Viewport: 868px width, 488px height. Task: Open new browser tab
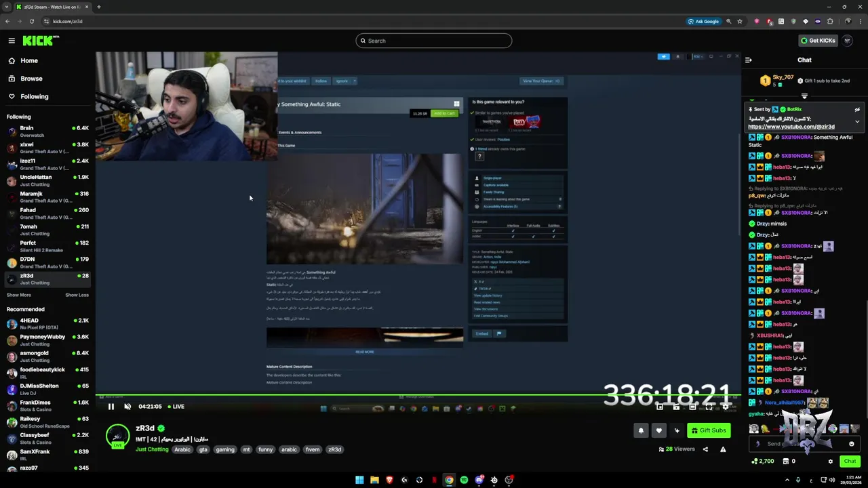98,7
